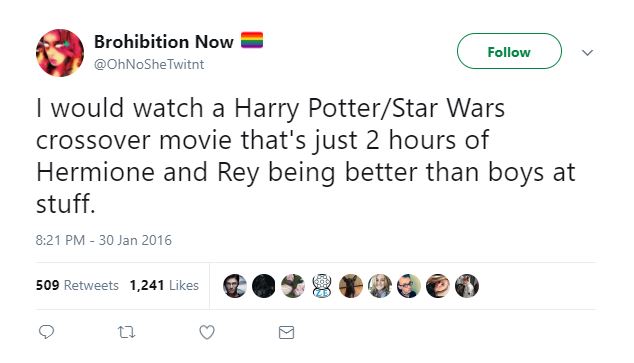Click the reply speech bubble icon
634x363 pixels.
(x=46, y=332)
